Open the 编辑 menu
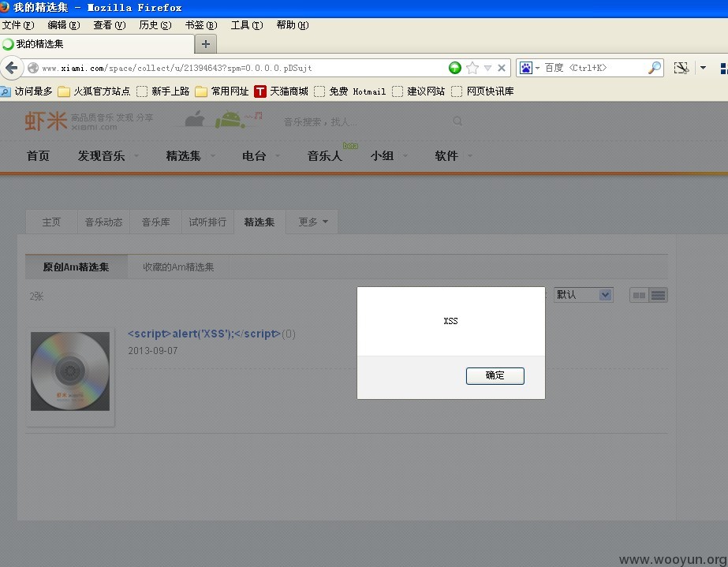Viewport: 728px width, 567px height. coord(64,25)
